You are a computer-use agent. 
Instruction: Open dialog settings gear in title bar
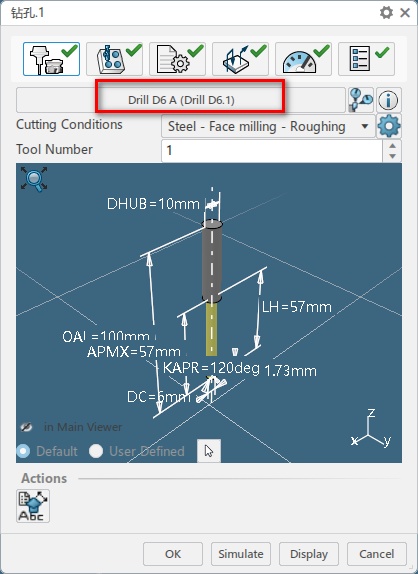(386, 13)
